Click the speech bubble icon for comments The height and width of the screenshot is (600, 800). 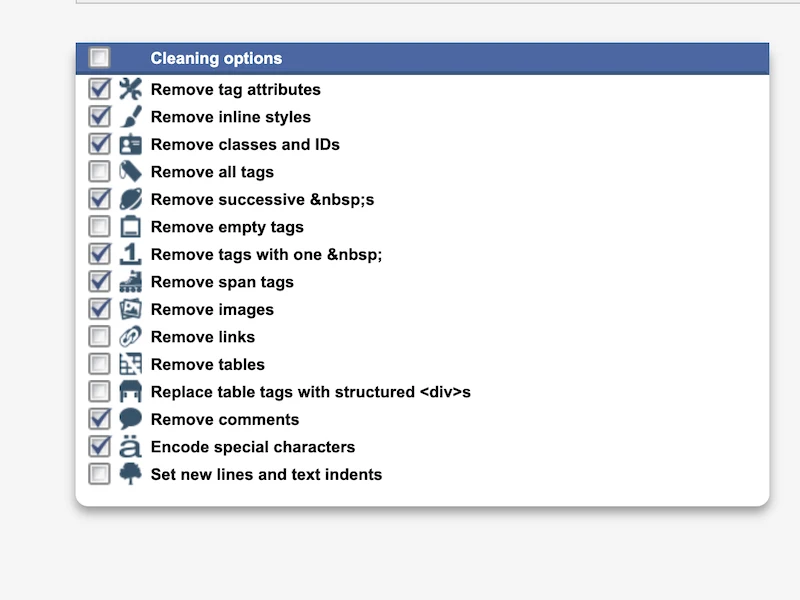(x=131, y=419)
